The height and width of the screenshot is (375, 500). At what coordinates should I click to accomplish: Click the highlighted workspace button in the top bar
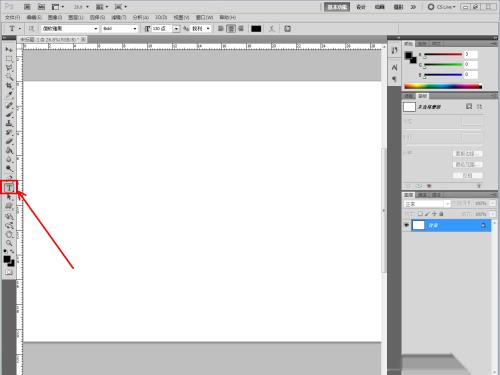coord(337,7)
